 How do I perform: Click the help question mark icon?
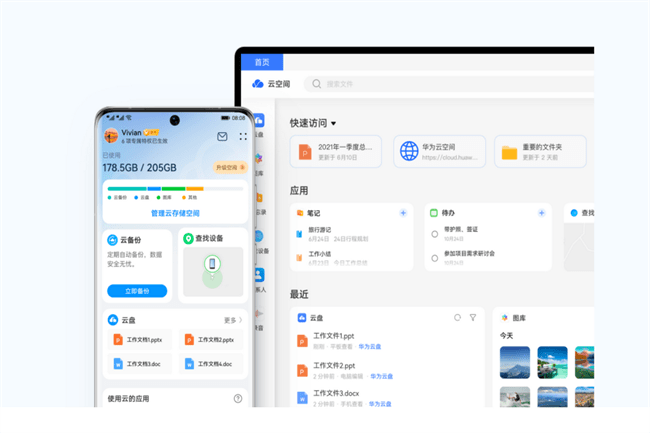(238, 398)
